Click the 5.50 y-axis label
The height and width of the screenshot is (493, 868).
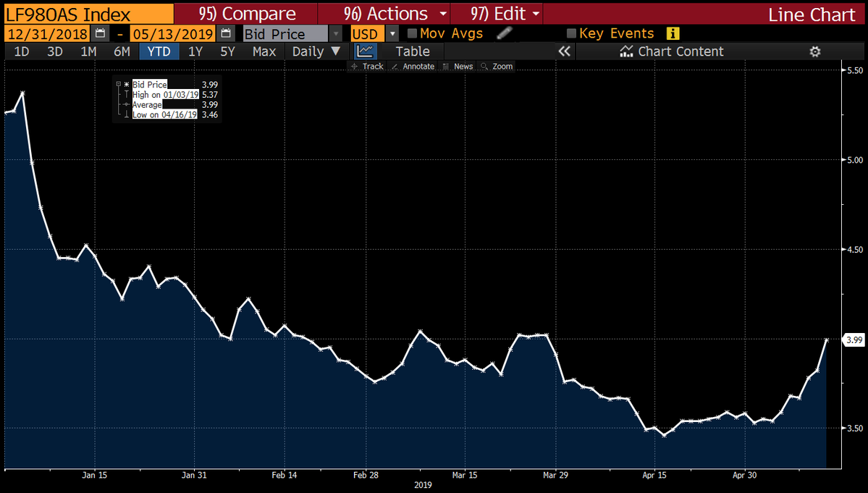pyautogui.click(x=855, y=70)
